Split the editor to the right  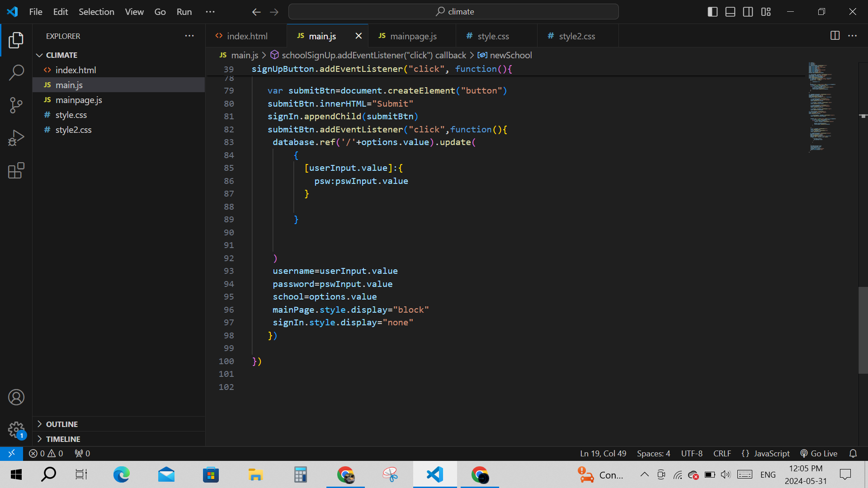(x=835, y=36)
